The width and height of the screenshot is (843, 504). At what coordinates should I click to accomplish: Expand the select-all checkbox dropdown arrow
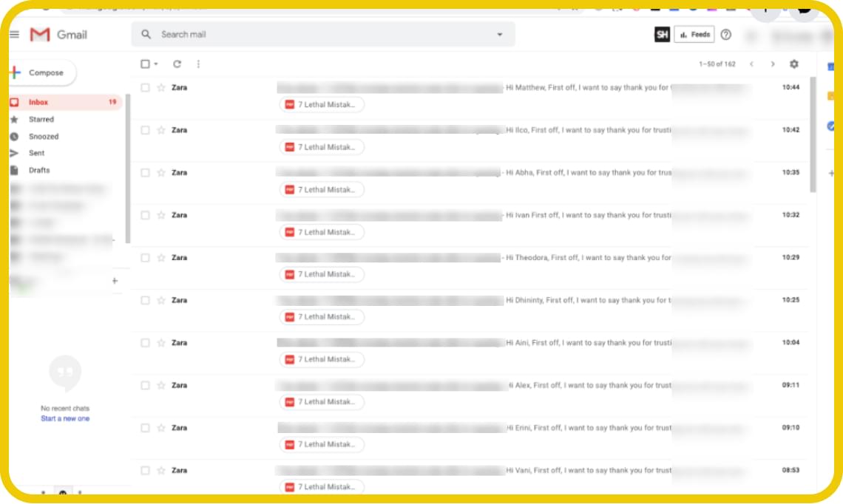click(156, 64)
